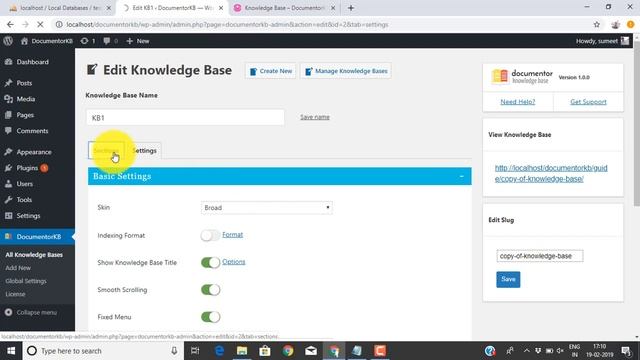Click the Need Help? link
Image resolution: width=640 pixels, height=360 pixels.
tap(518, 102)
